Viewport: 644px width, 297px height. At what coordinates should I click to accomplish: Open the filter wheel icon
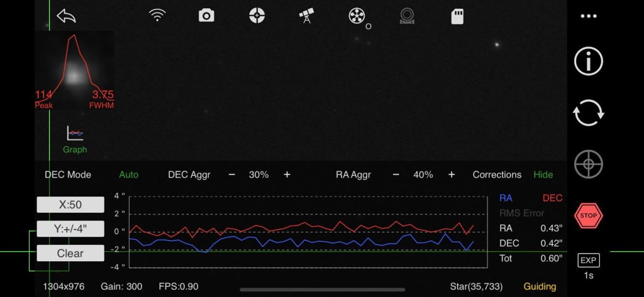[357, 16]
